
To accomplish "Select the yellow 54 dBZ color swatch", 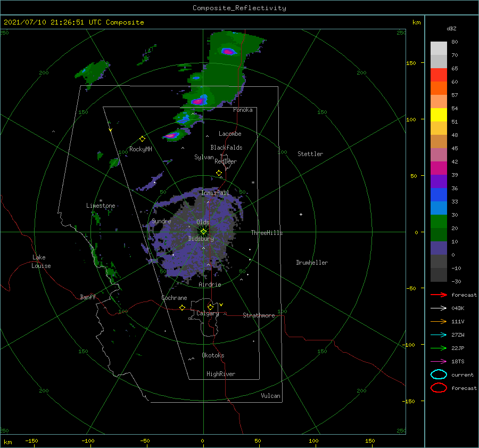I will 439,115.
